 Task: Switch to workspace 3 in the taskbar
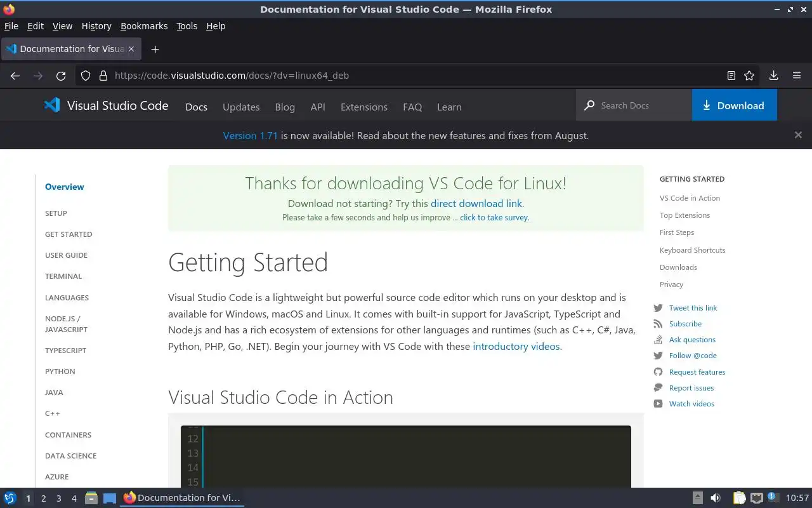point(58,498)
